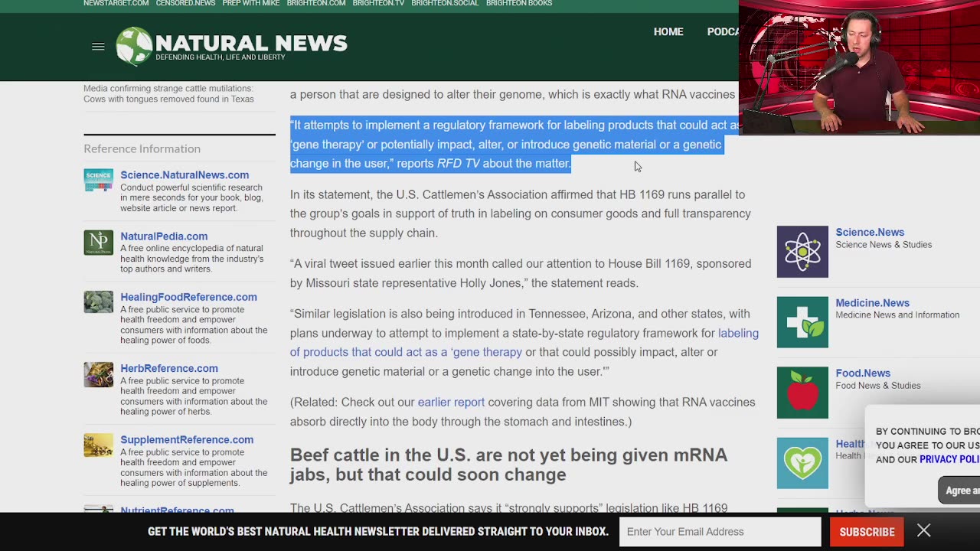Open the Food.News sidebar link
The height and width of the screenshot is (551, 980).
coord(863,373)
